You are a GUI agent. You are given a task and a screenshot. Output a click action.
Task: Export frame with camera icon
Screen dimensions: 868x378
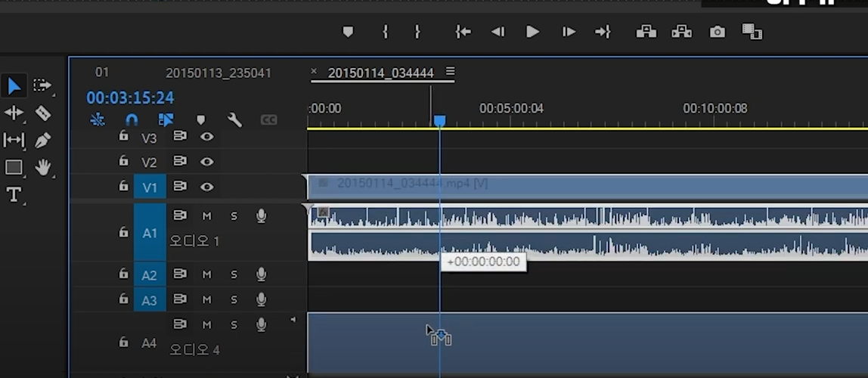(x=718, y=32)
